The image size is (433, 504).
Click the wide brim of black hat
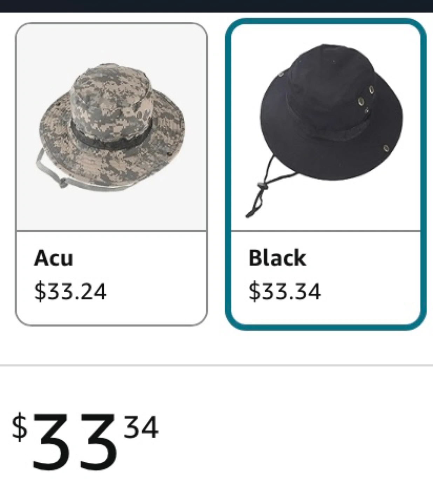pos(331,147)
